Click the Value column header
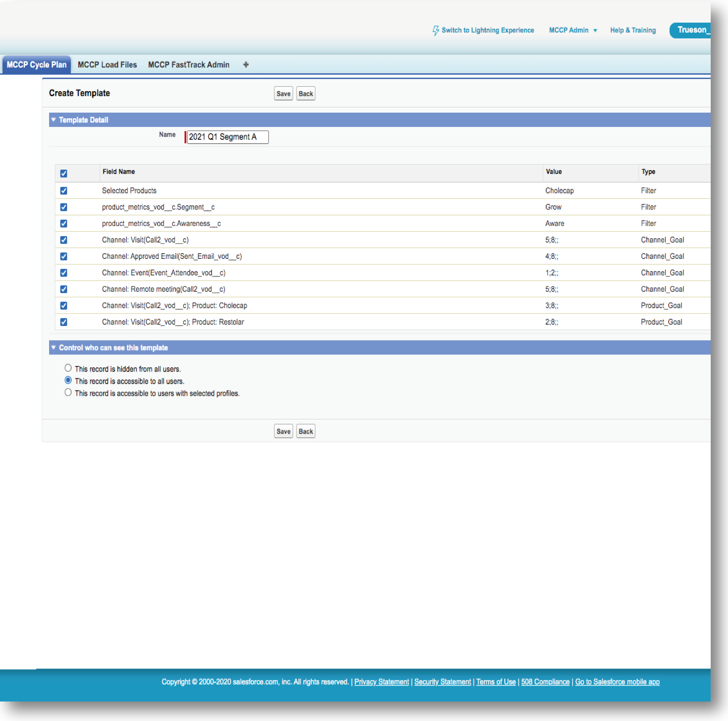728x721 pixels. pos(554,172)
